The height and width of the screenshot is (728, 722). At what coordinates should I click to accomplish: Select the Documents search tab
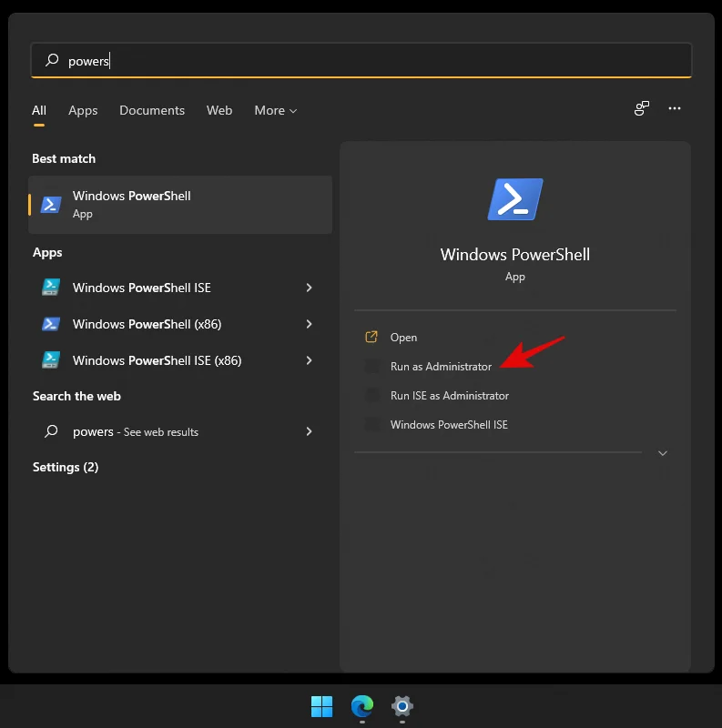click(152, 110)
